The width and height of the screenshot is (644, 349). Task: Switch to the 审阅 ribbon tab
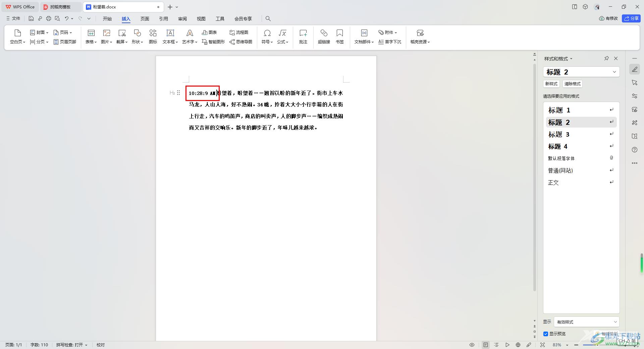pos(182,19)
